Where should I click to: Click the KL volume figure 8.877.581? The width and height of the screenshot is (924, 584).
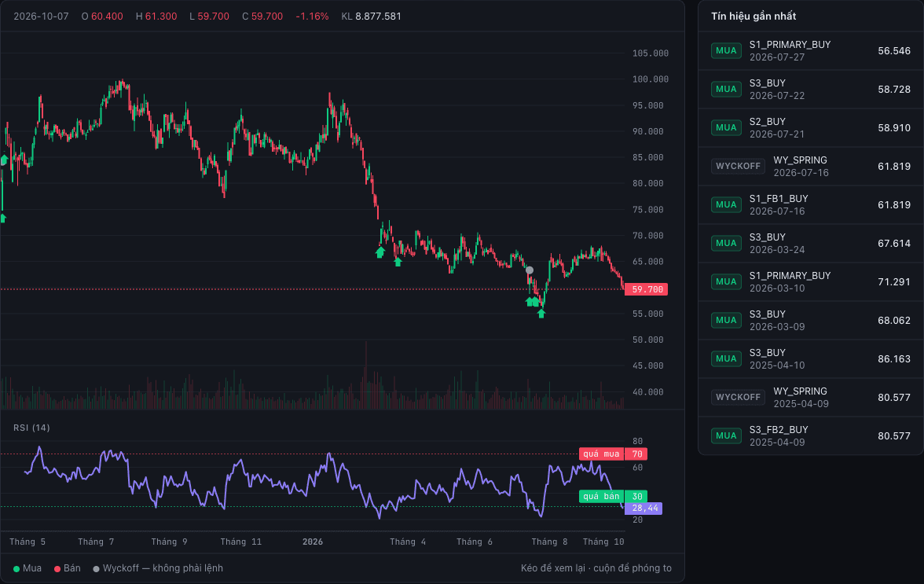(378, 17)
